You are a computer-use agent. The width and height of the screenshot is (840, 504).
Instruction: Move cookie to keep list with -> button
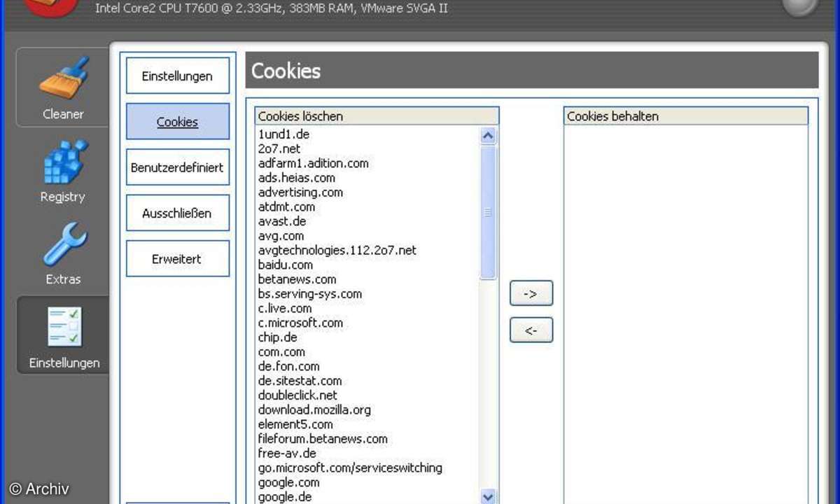click(x=531, y=294)
